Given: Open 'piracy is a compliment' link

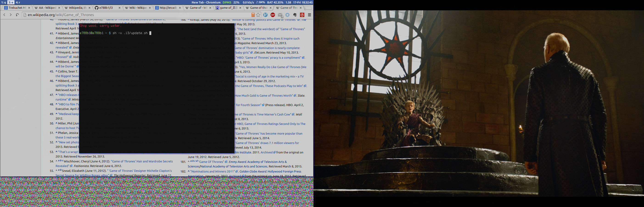Looking at the screenshot, I should [269, 58].
